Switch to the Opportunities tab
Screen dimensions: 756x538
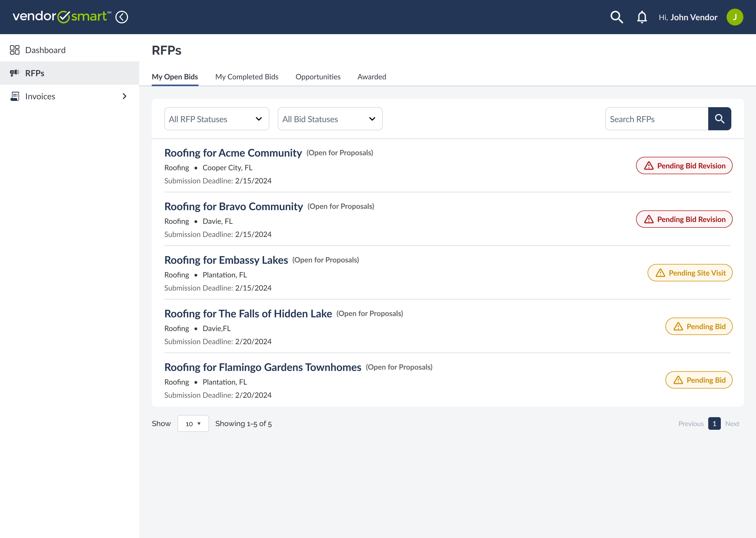[x=318, y=77]
